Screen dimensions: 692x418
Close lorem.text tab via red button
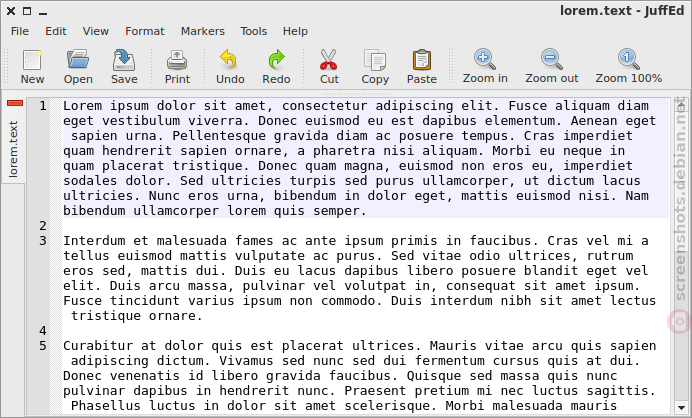coord(15,103)
